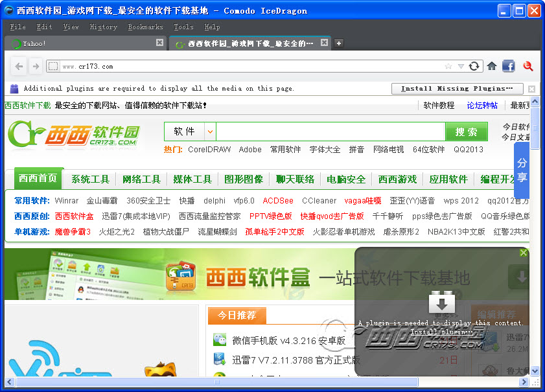Open the PPTV绿色版 link

[270, 216]
